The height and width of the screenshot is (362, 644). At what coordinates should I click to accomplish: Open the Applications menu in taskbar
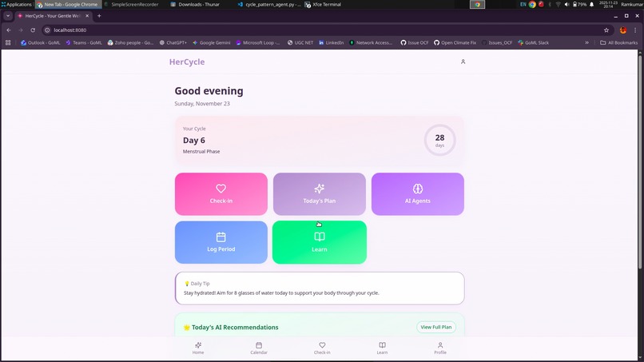[x=17, y=4]
